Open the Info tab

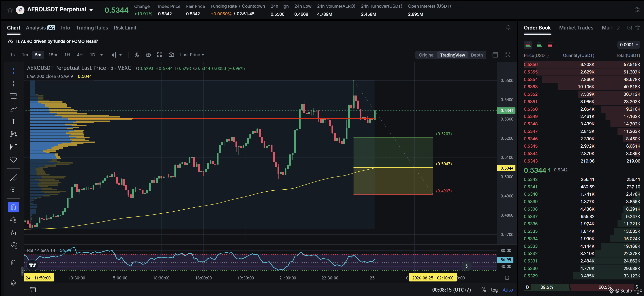[65, 28]
